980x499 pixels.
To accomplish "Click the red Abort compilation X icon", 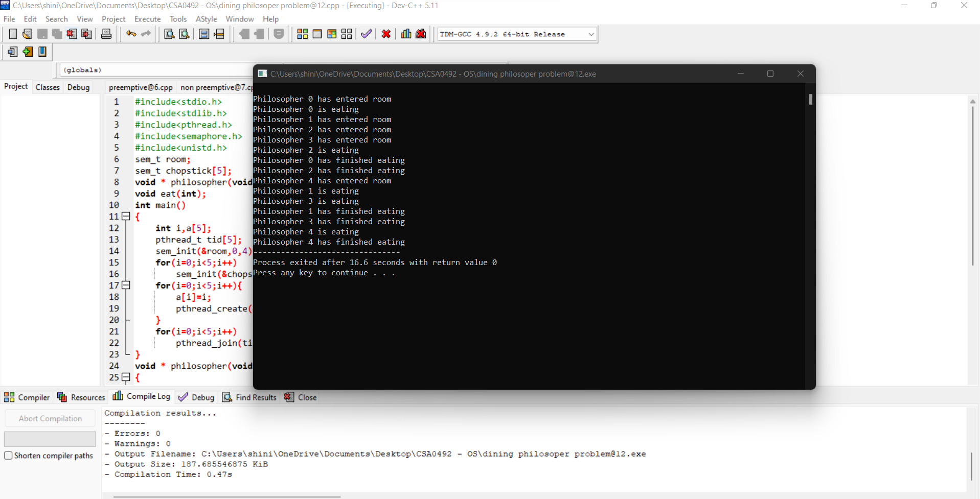I will click(386, 34).
